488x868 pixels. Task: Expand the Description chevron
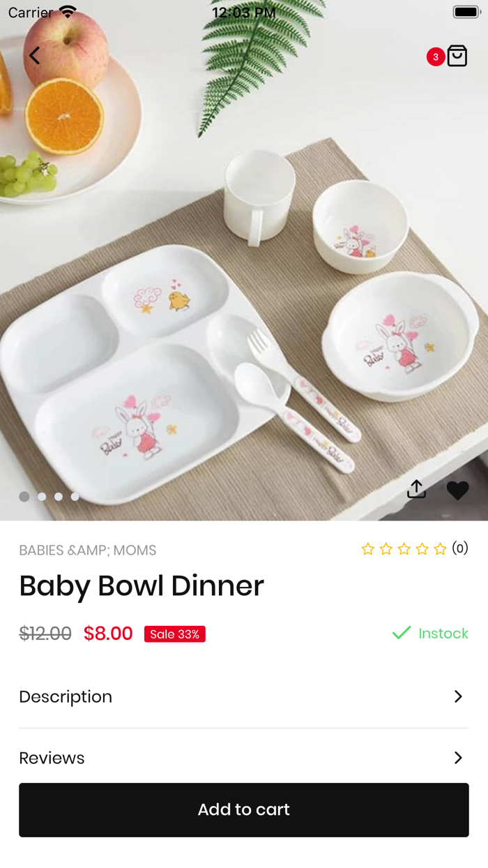pos(458,696)
